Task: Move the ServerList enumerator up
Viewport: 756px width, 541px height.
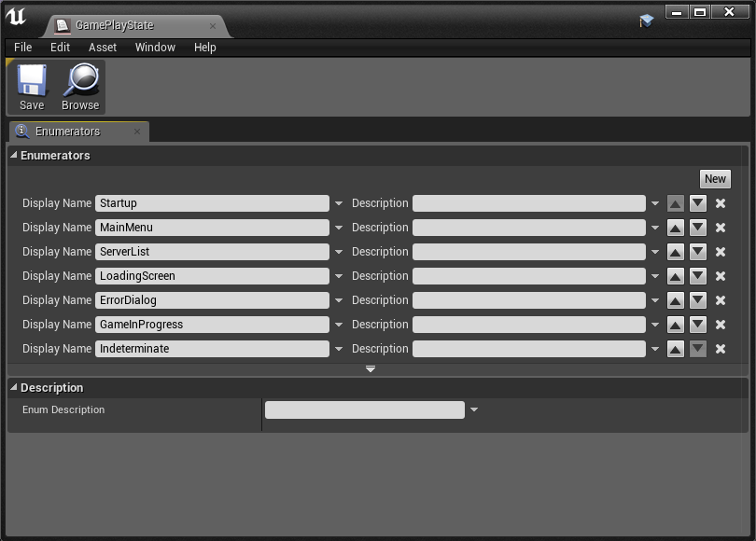Action: coord(676,252)
